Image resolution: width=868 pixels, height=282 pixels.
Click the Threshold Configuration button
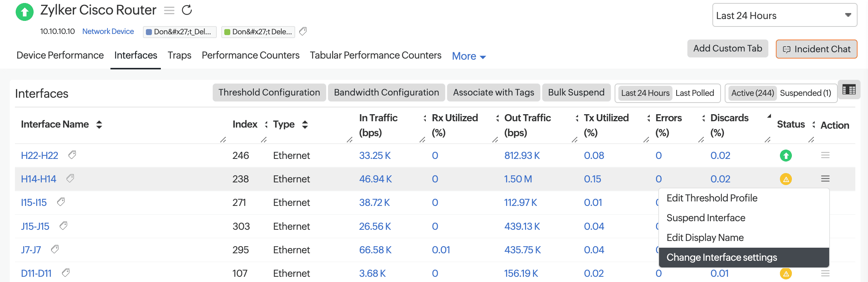[x=269, y=93]
